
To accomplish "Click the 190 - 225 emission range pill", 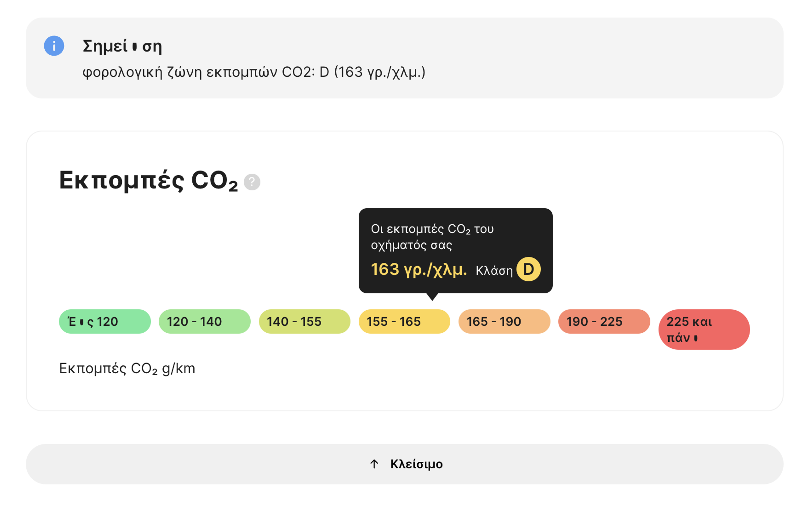I will tap(604, 322).
